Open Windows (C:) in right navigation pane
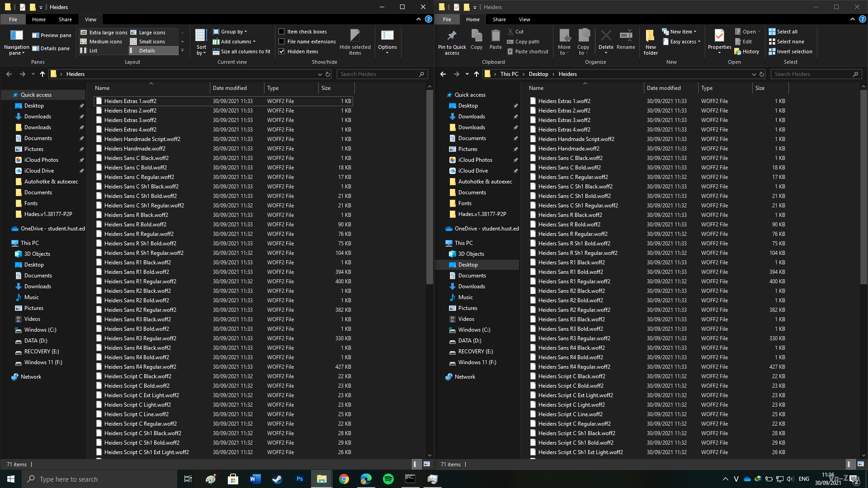This screenshot has height=488, width=868. pos(474,330)
